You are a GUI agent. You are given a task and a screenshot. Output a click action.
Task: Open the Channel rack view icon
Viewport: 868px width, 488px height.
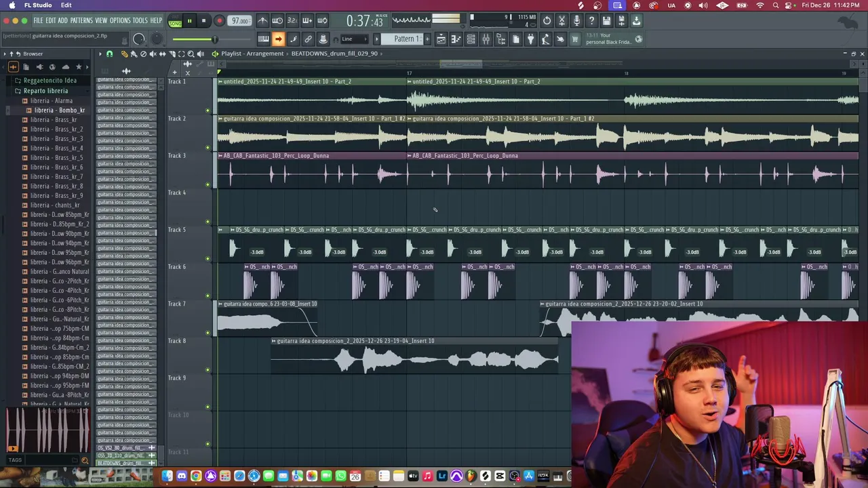[471, 39]
